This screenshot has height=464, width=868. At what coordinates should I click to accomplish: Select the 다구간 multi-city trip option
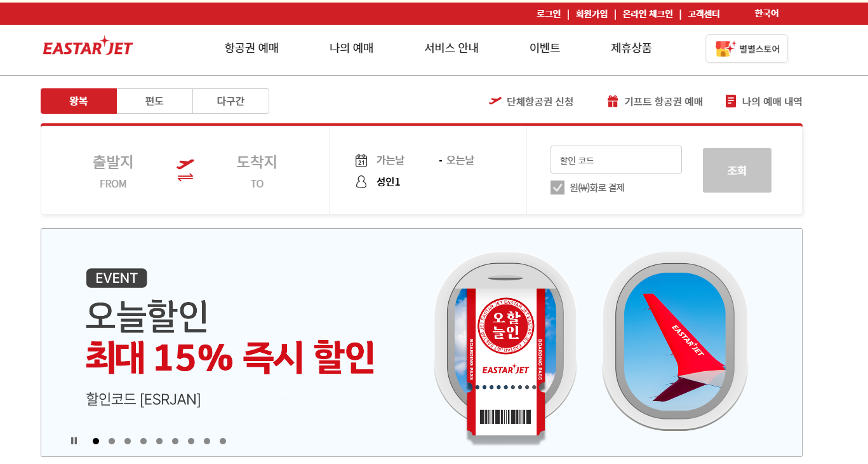(230, 101)
